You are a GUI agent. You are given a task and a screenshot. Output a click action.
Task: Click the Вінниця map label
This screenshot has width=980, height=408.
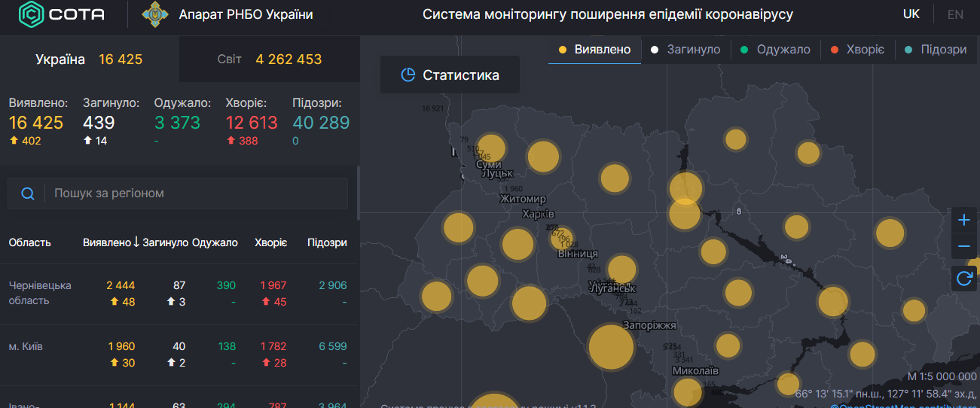tap(578, 254)
